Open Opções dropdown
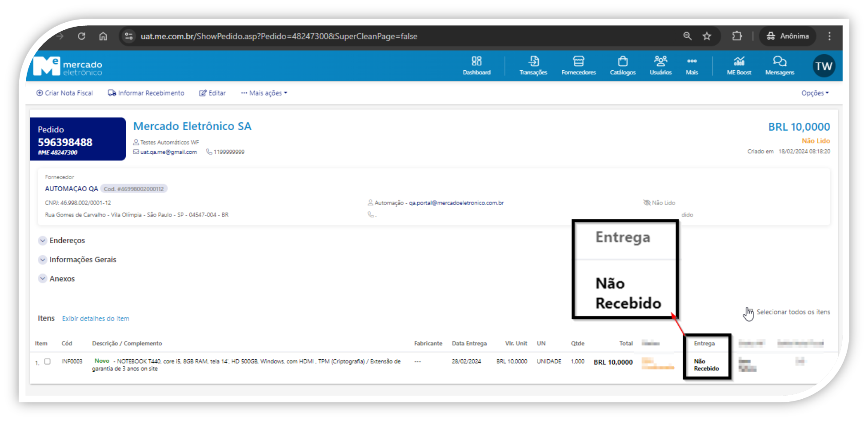 (815, 93)
